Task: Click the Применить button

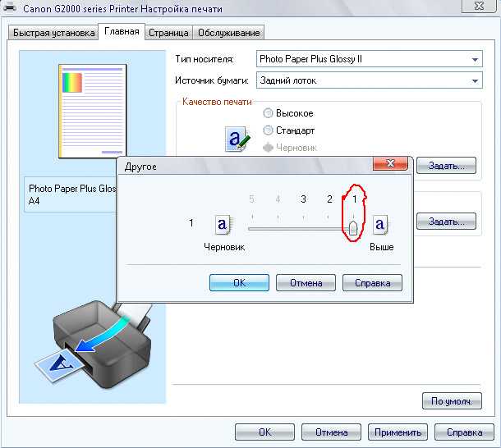Action: point(398,432)
